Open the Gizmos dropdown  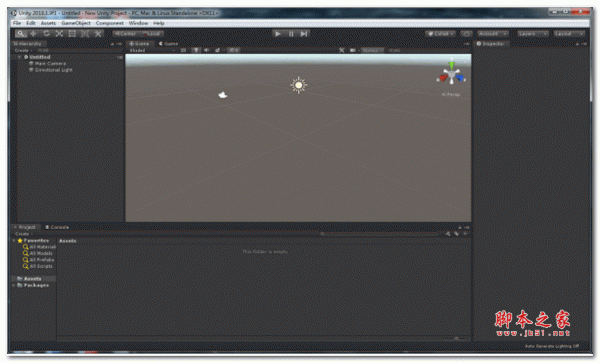point(372,50)
